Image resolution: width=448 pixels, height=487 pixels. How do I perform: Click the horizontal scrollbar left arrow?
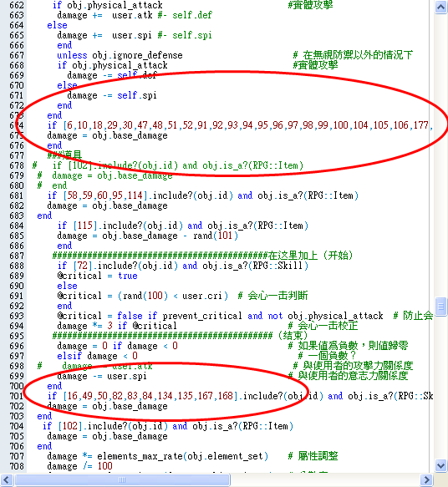click(7, 479)
